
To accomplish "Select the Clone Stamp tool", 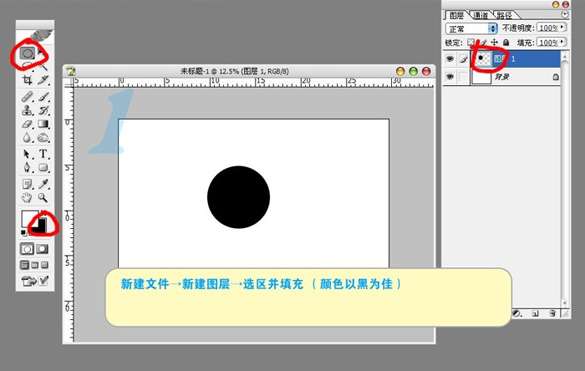I will [27, 110].
